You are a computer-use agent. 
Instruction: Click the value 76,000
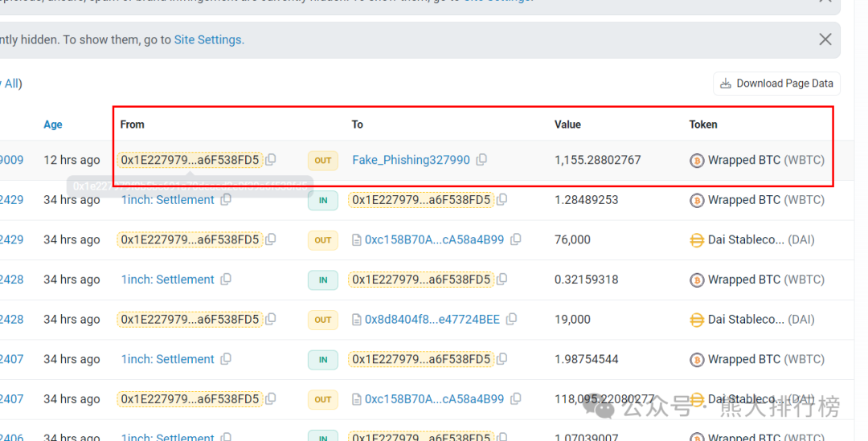pyautogui.click(x=572, y=239)
